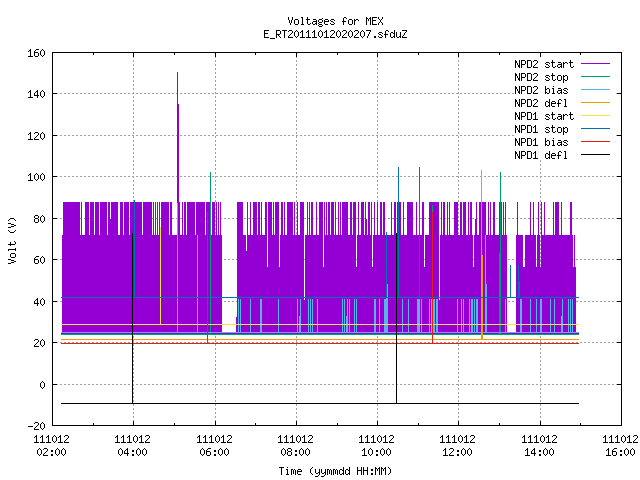Click the orange spike reaching above 100 V
This screenshot has height=480, width=640.
click(x=482, y=253)
